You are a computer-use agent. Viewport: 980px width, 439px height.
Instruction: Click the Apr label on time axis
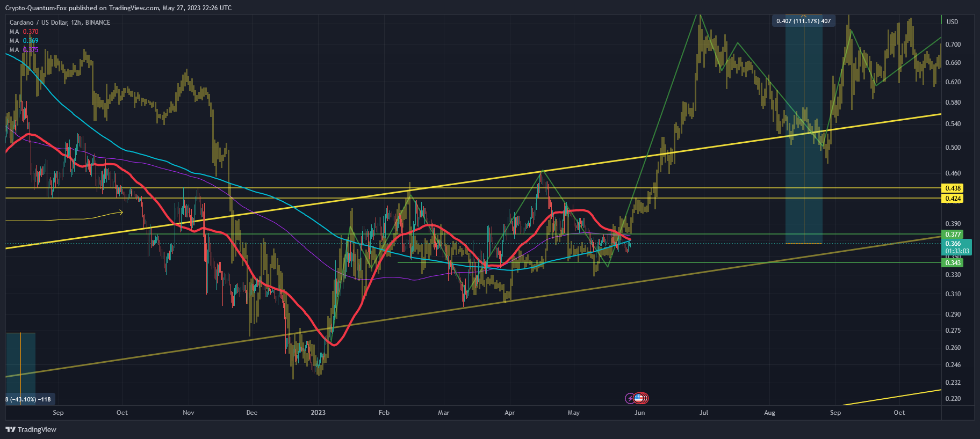[x=510, y=413]
